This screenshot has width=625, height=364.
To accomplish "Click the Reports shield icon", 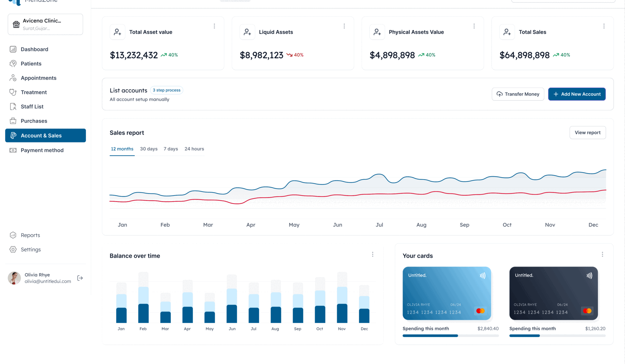I will coord(13,235).
